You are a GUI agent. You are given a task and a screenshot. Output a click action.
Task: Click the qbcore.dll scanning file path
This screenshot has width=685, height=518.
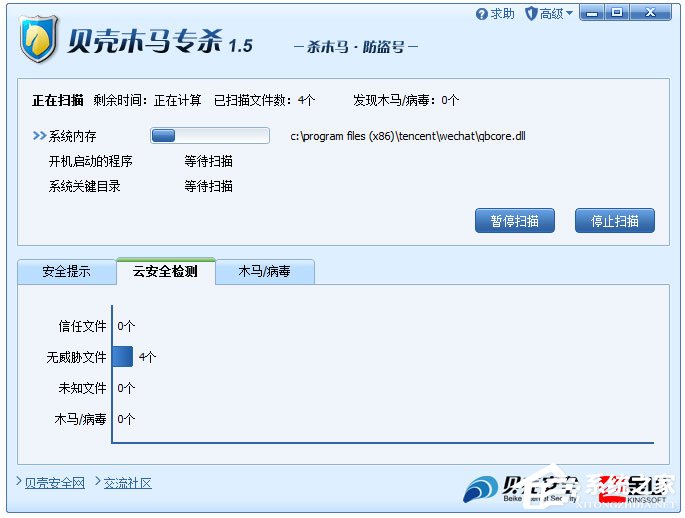tap(408, 136)
